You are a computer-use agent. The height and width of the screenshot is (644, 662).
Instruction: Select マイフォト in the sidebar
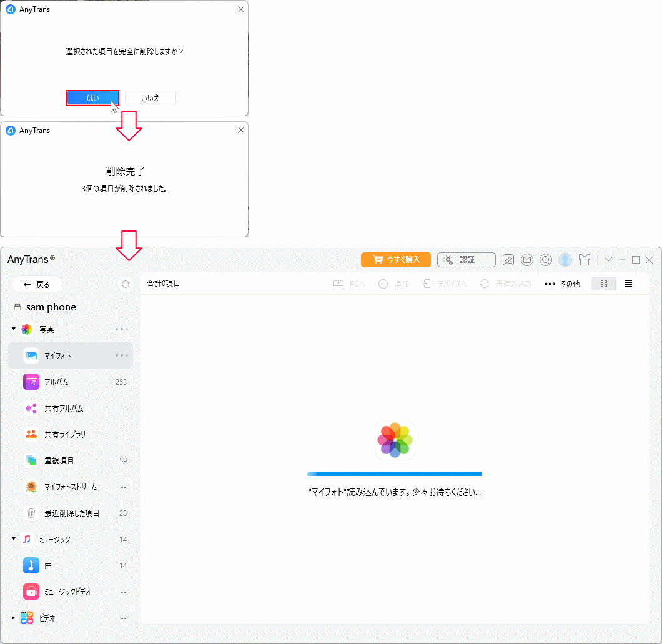click(71, 355)
